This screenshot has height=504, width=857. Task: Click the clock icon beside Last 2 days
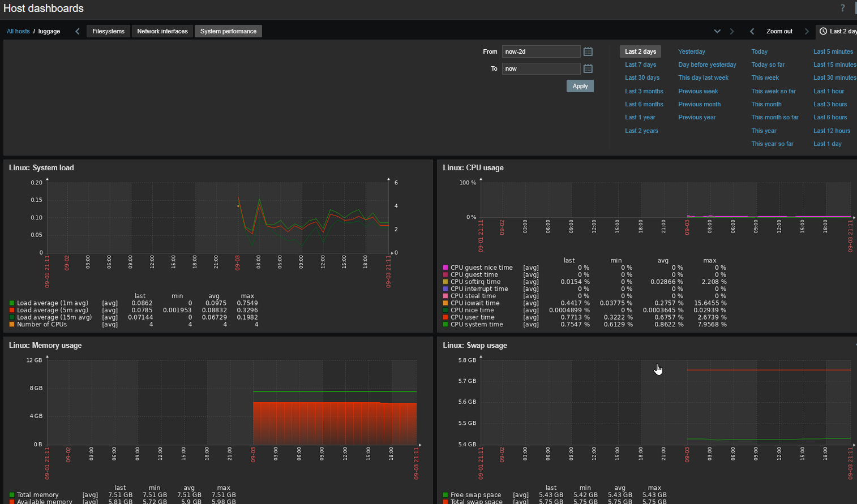coord(824,31)
